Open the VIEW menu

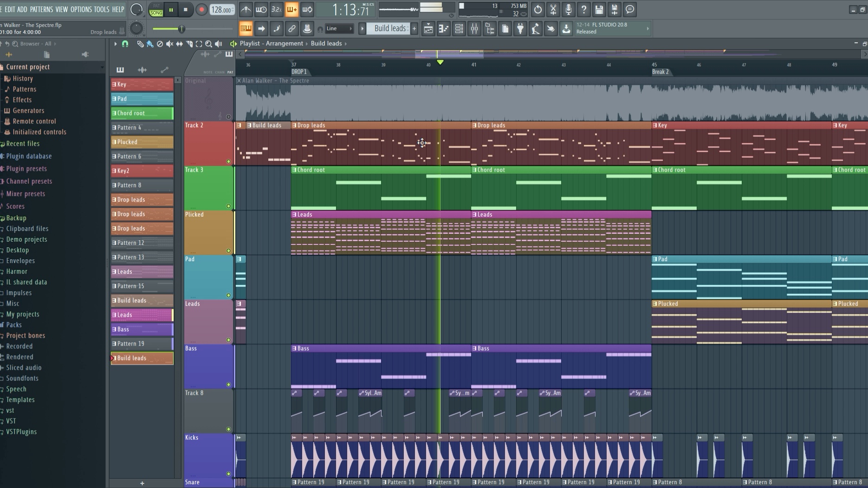(61, 9)
